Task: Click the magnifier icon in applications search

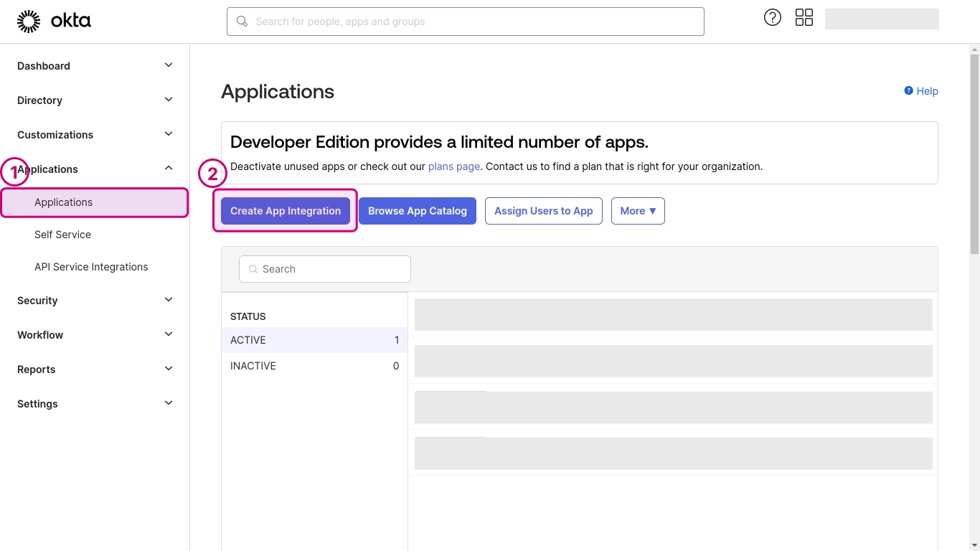Action: [253, 269]
